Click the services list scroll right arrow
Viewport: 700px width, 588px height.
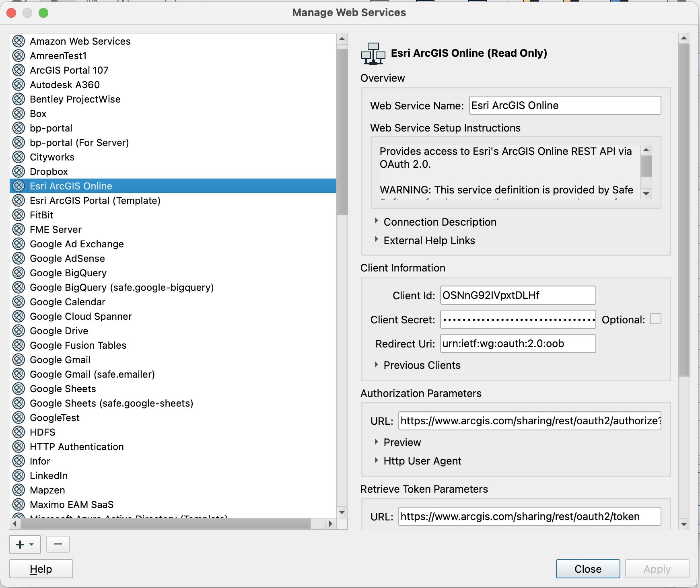point(330,524)
